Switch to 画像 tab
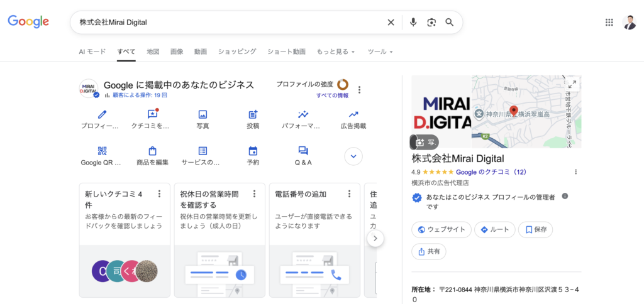 coord(177,52)
